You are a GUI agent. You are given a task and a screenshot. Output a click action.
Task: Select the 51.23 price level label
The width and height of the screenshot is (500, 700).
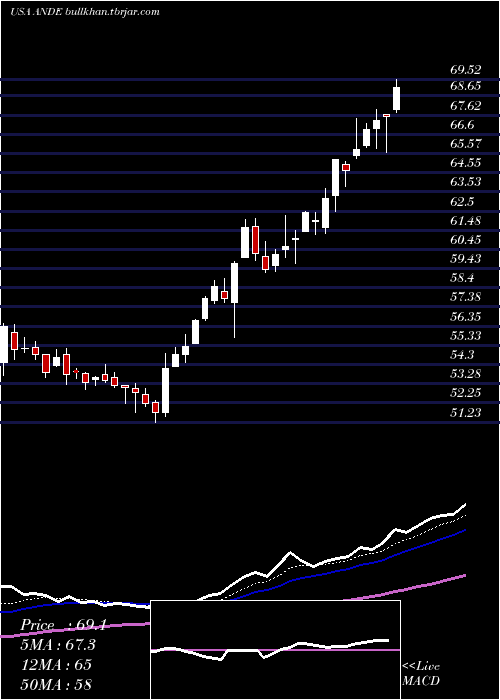466,413
